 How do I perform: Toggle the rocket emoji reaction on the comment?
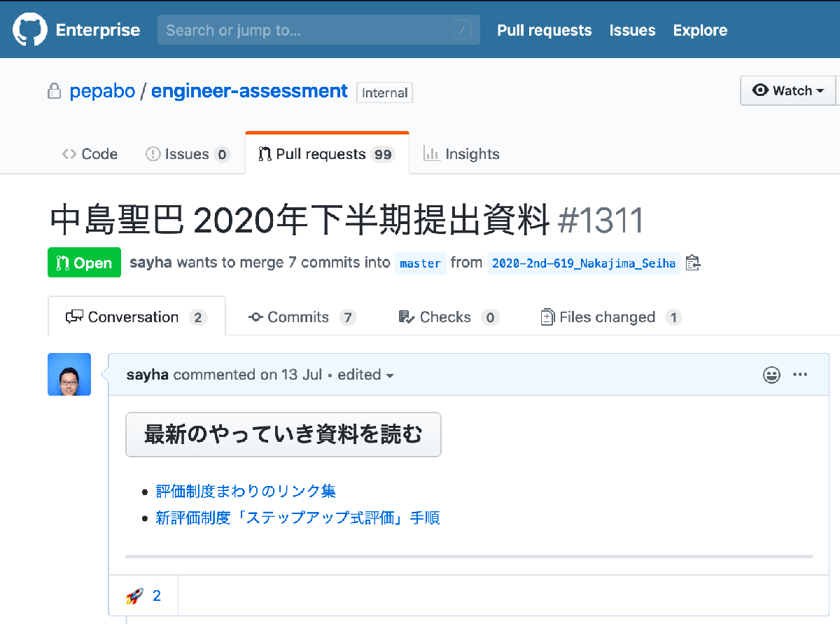pos(143,595)
